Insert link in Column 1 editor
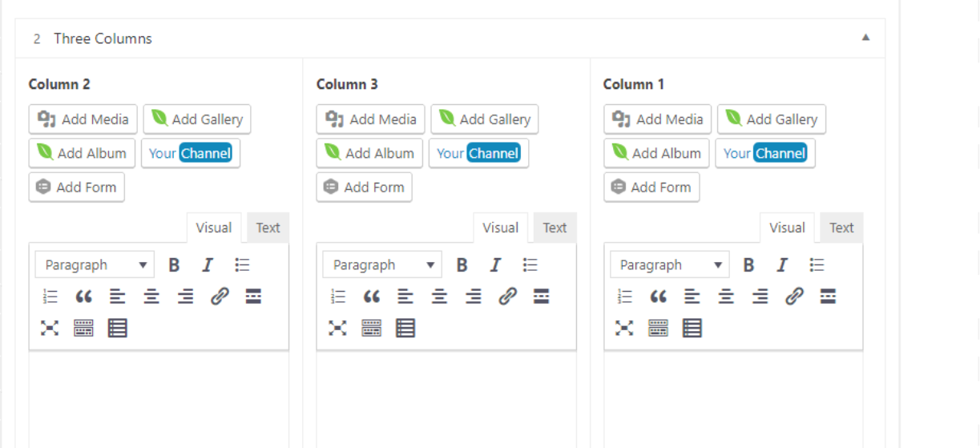 point(794,297)
